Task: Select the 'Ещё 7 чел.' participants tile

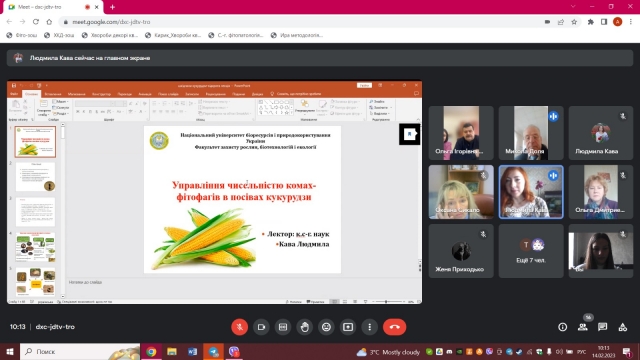Action: (531, 251)
